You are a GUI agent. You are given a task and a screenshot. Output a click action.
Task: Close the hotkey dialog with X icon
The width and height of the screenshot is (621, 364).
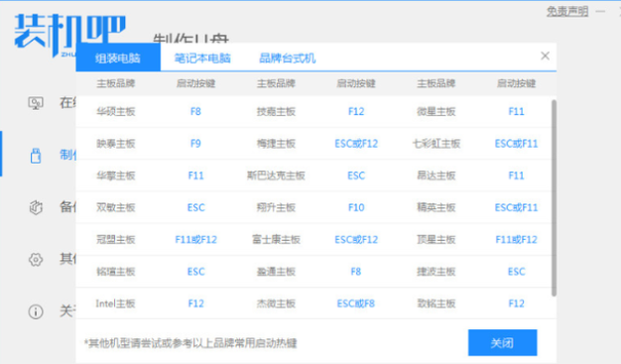(545, 56)
